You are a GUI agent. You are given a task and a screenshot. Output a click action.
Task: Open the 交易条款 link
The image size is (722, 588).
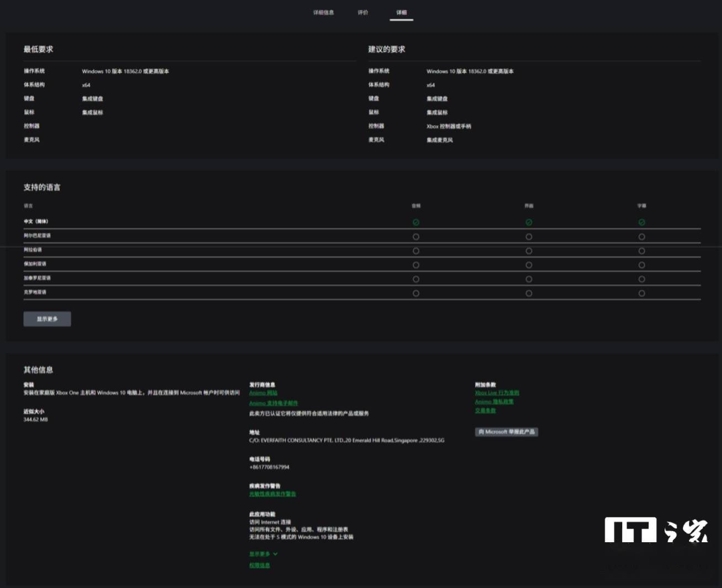(485, 410)
